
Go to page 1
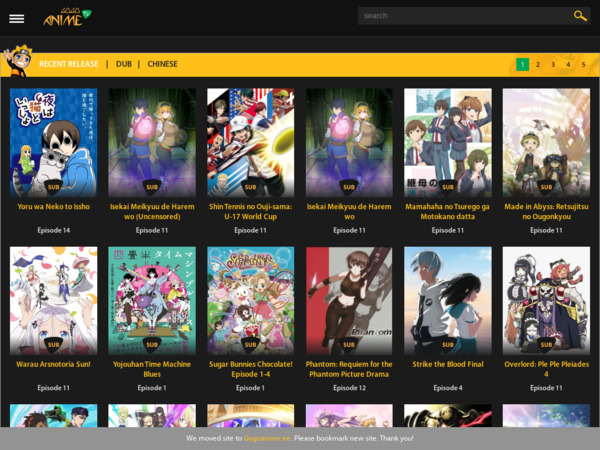tap(522, 64)
